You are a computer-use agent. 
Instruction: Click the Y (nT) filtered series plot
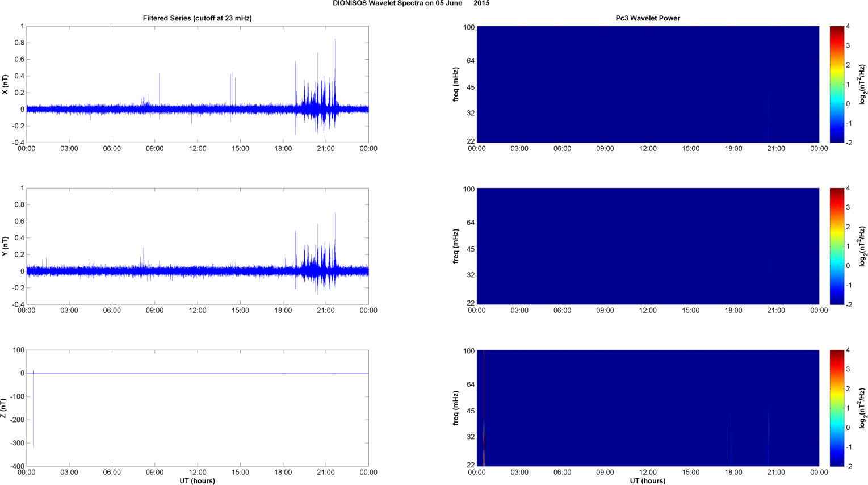198,246
